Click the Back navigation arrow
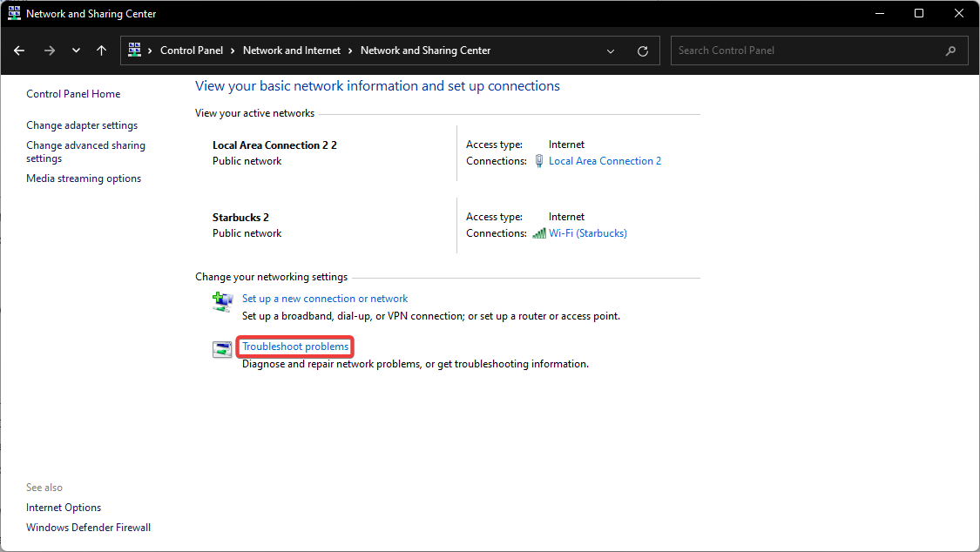Screen dimensions: 980x552 19,50
